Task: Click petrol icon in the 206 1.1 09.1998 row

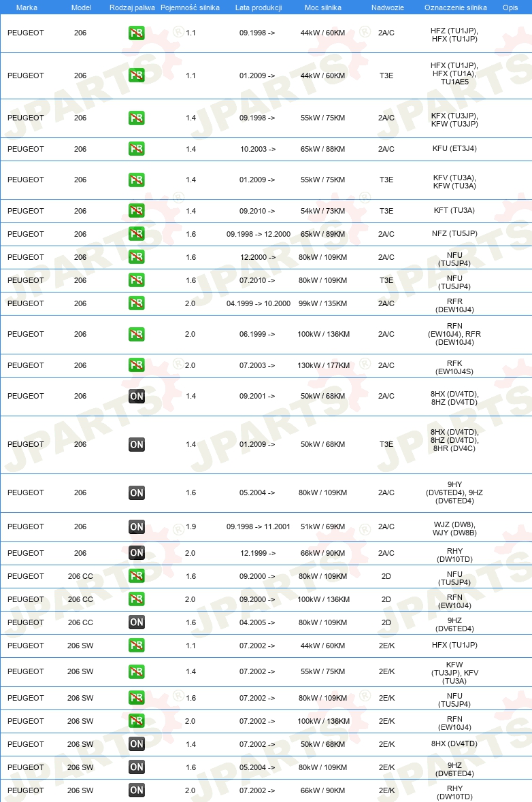Action: 136,33
